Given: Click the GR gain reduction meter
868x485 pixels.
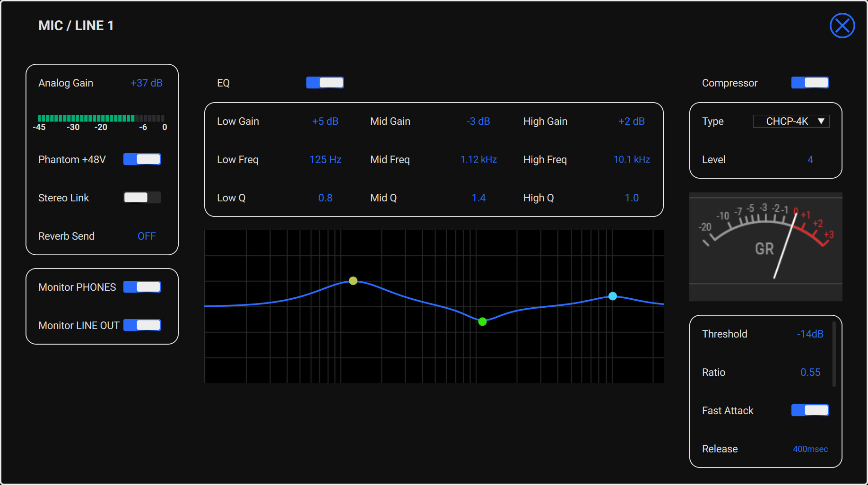Looking at the screenshot, I should 765,246.
